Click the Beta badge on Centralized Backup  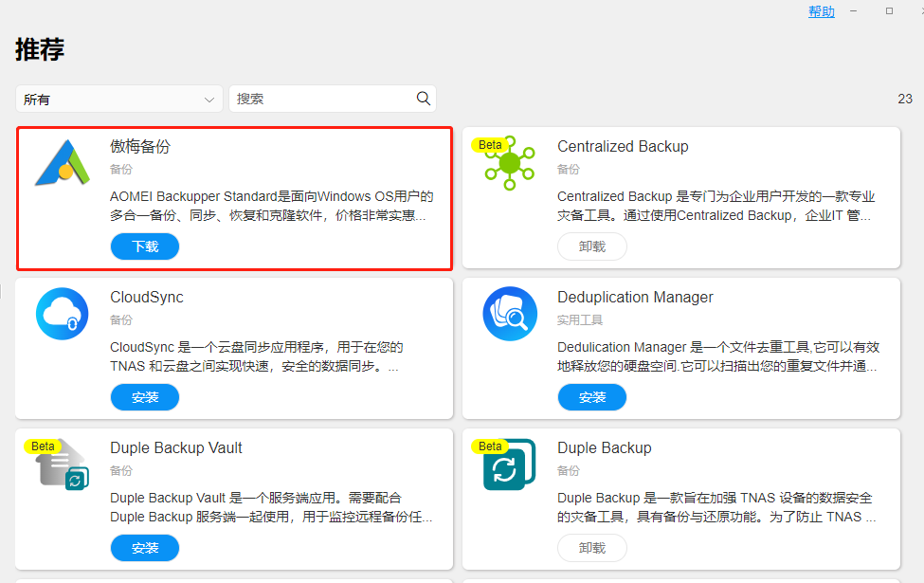(x=490, y=145)
